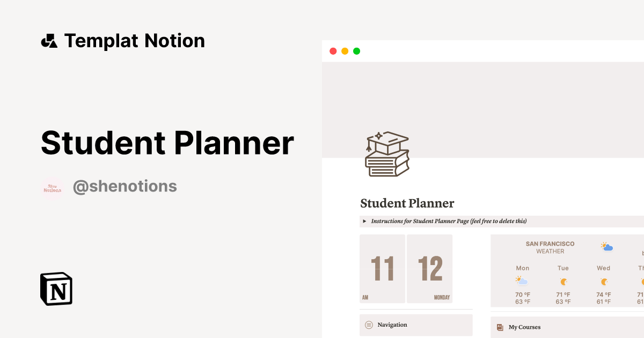
Task: Click the circled list icon beside Navigation
Action: pyautogui.click(x=369, y=325)
